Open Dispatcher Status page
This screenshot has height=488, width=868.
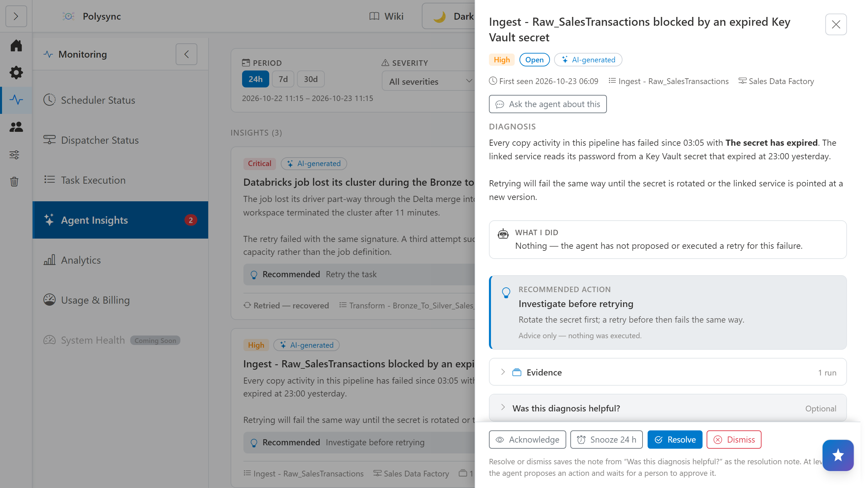click(120, 140)
